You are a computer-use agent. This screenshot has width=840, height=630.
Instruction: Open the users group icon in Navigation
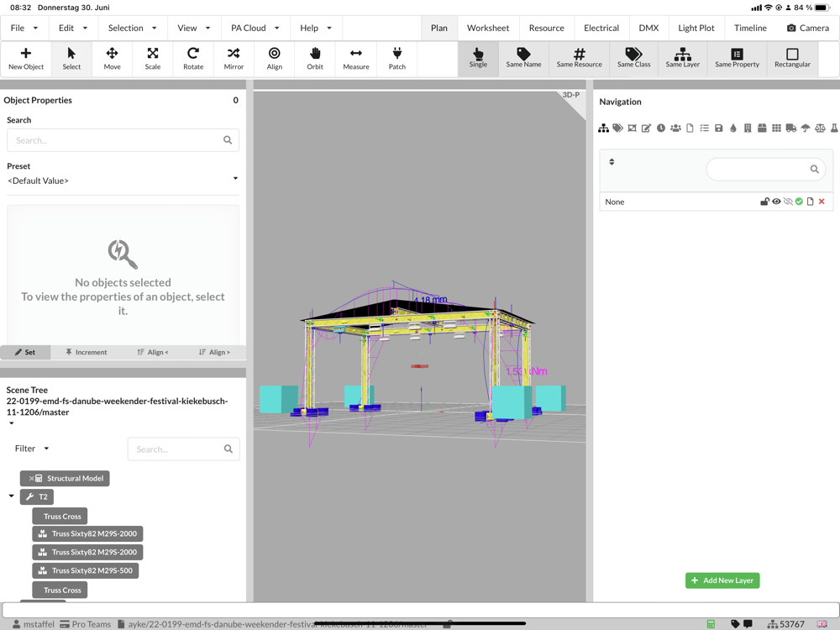[x=675, y=128]
